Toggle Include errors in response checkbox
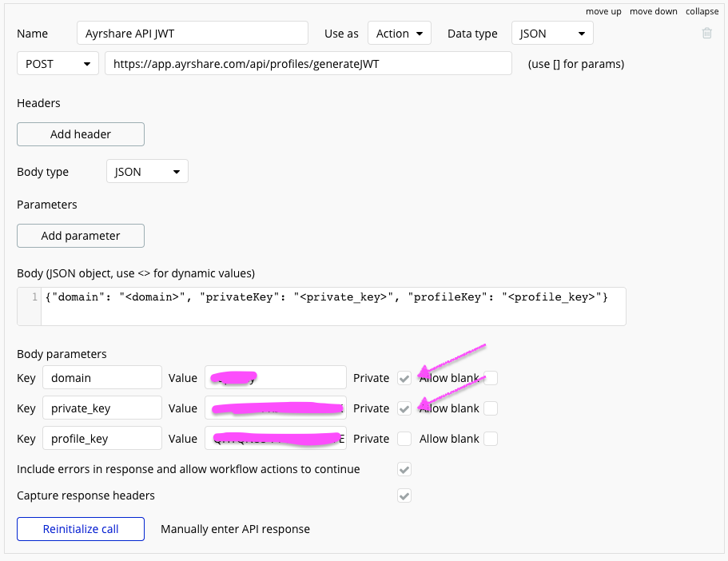Image resolution: width=728 pixels, height=561 pixels. (404, 469)
